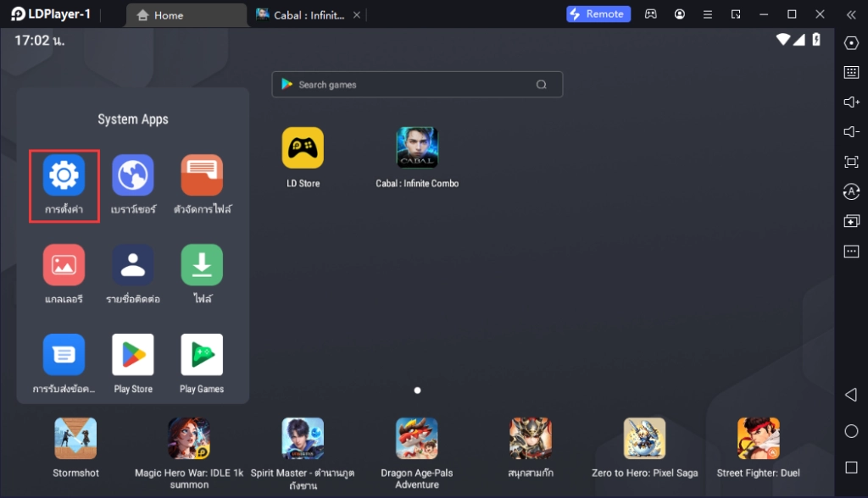Open the blue Messaging app
Viewport: 868px width, 498px height.
64,355
